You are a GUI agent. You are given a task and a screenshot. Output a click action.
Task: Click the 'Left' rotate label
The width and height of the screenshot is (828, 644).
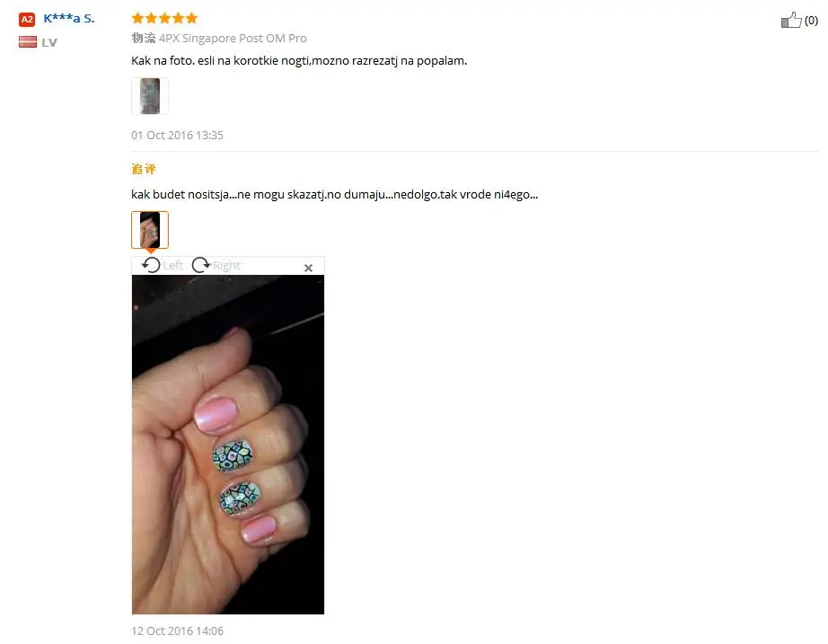click(x=172, y=265)
